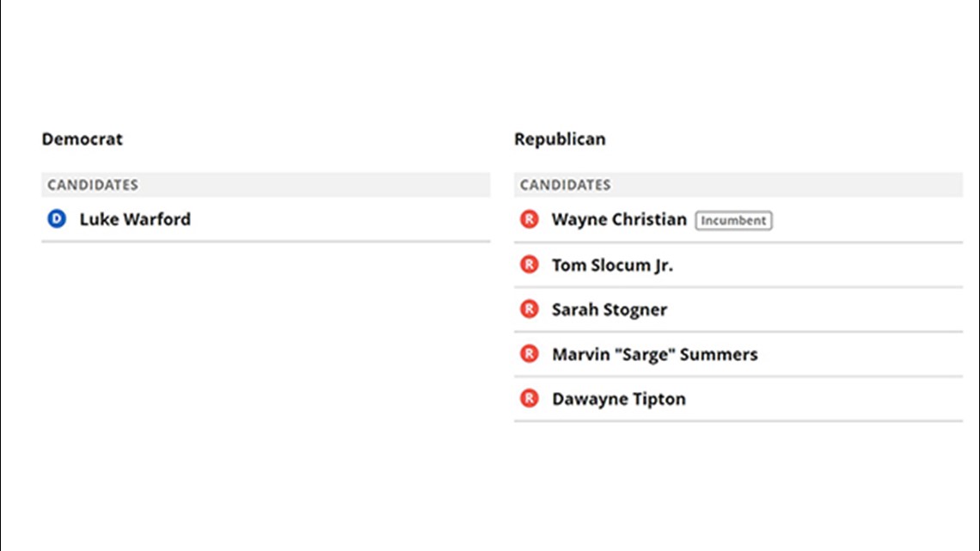
Task: Click the empty row area right of Luke Warford
Action: 340,219
